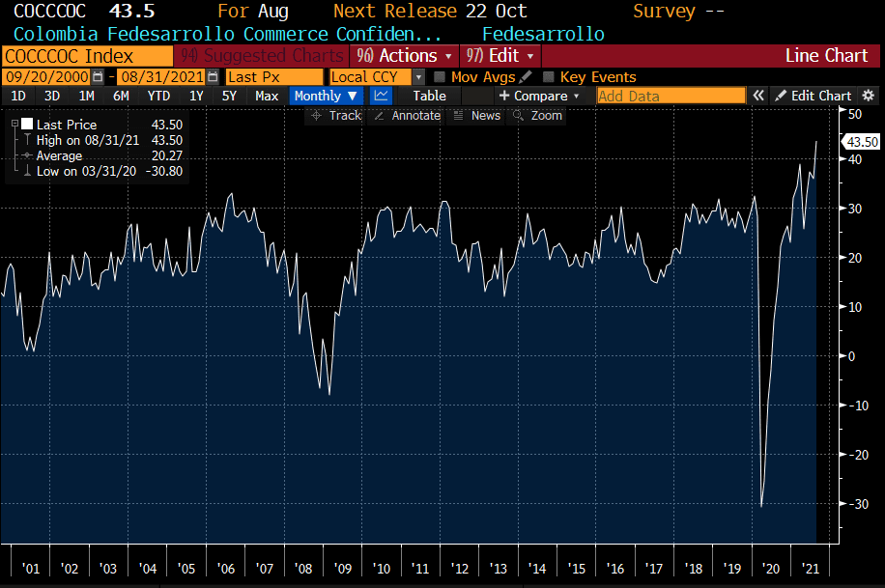Collapse the Last Price legend tree
Screen dimensions: 885x588
14,125
